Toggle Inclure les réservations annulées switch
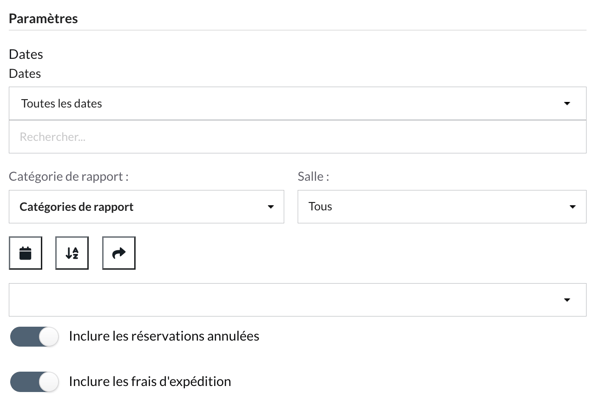 [x=34, y=336]
